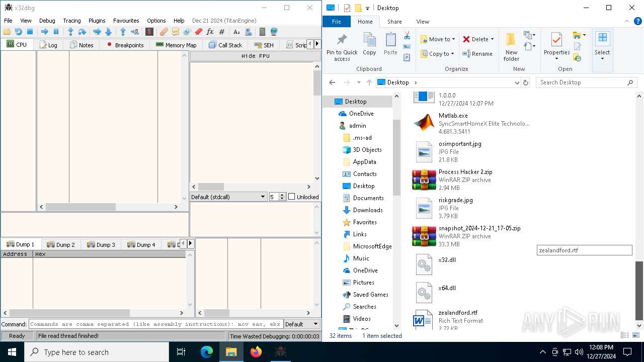Click the Restart debuggee icon in x32dbg
The width and height of the screenshot is (644, 362).
click(18, 32)
